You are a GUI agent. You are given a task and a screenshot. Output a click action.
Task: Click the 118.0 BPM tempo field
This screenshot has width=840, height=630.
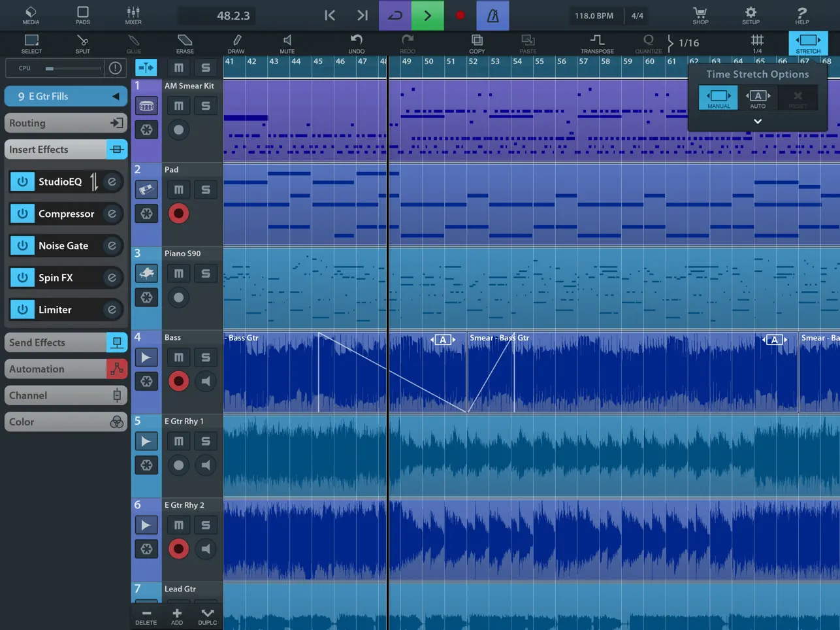click(x=594, y=16)
